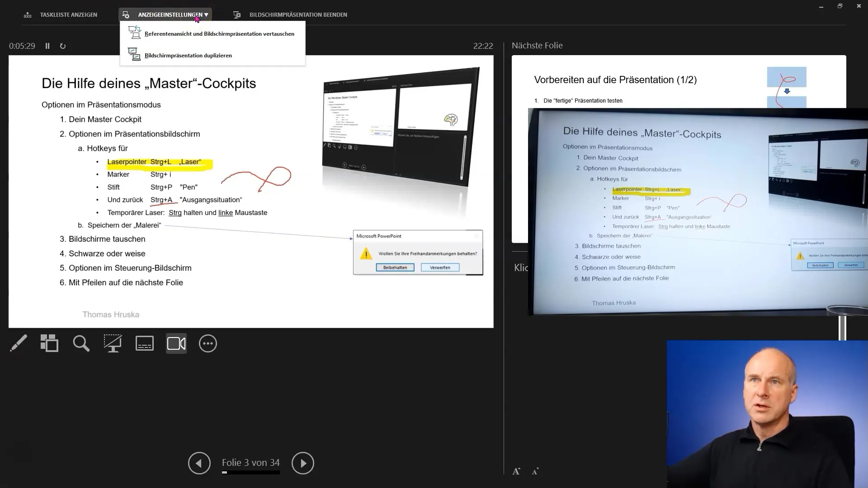868x488 pixels.
Task: Close the presenter view window
Action: [x=859, y=6]
